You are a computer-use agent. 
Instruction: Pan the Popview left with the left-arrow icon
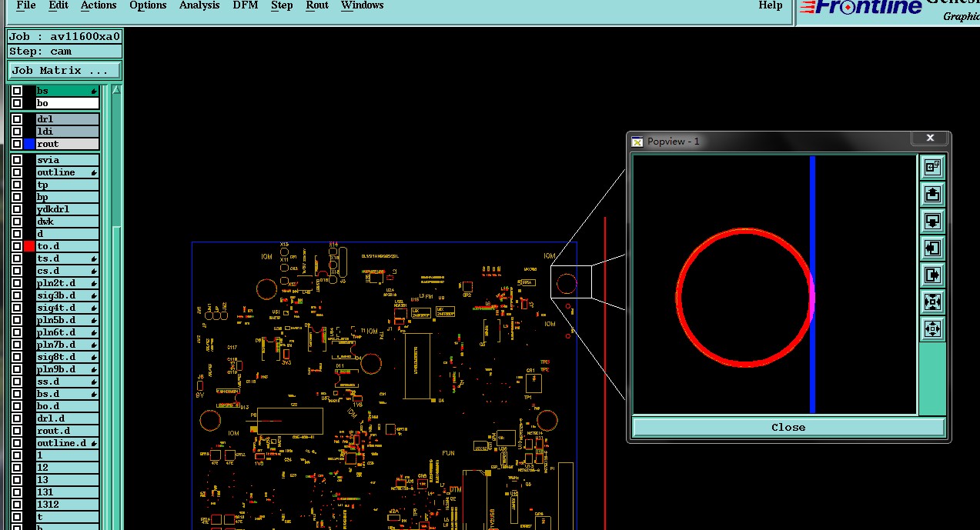pyautogui.click(x=932, y=248)
